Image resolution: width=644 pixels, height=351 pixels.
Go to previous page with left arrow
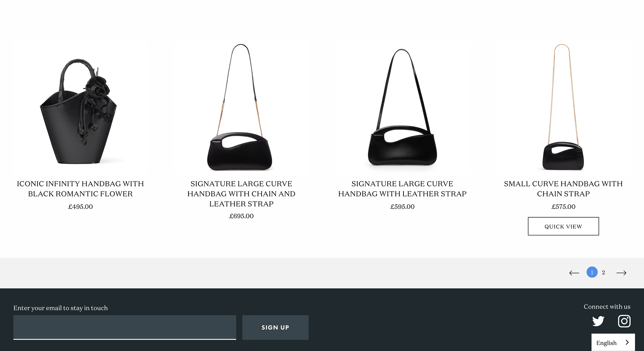[574, 273]
